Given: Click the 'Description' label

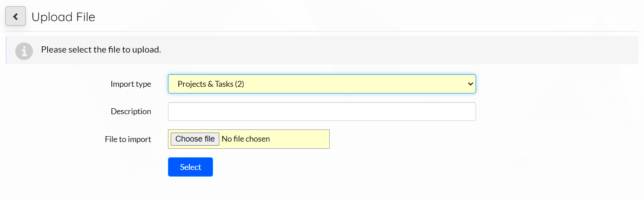Looking at the screenshot, I should [131, 111].
